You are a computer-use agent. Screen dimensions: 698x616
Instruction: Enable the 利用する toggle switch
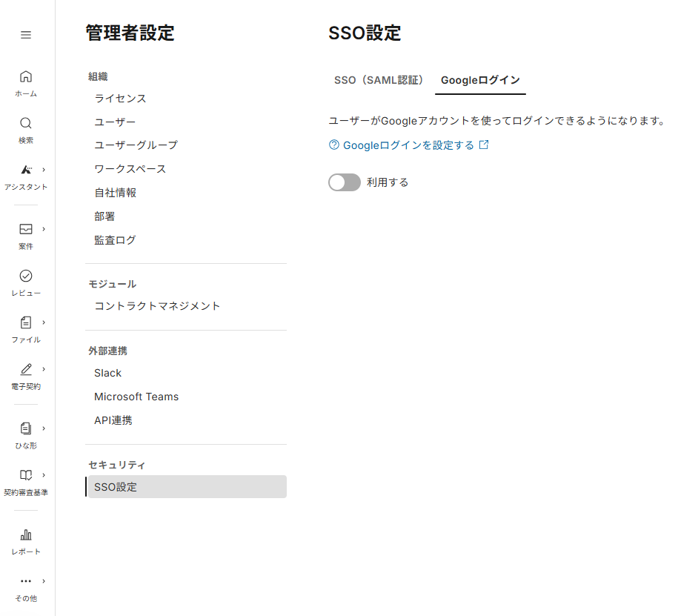344,182
